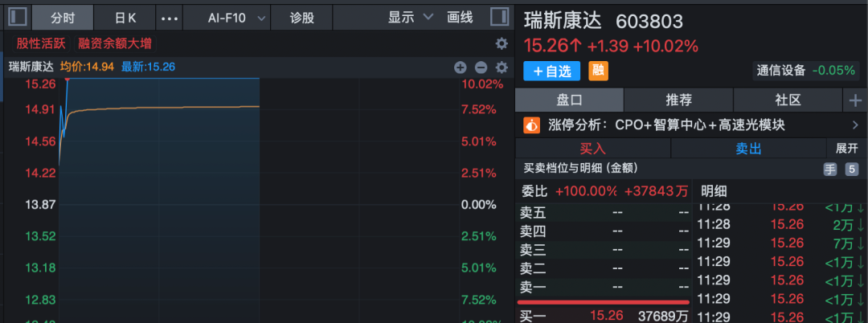Select the 盘口 tab
Image resolution: width=868 pixels, height=323 pixels.
click(569, 100)
